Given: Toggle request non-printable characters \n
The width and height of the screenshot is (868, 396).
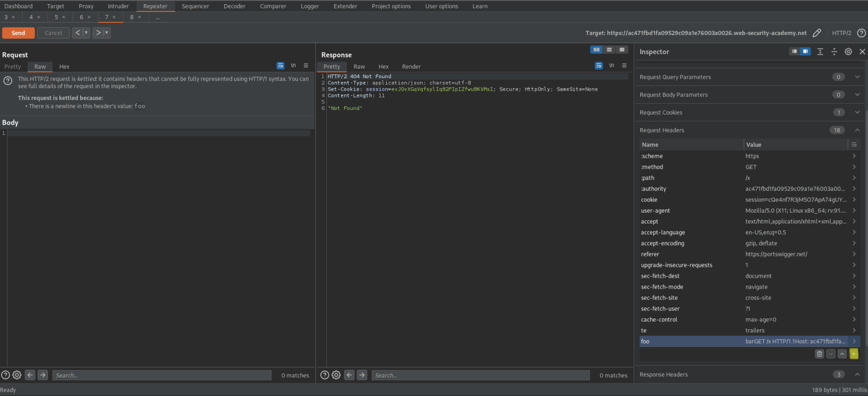Looking at the screenshot, I should click(x=294, y=66).
